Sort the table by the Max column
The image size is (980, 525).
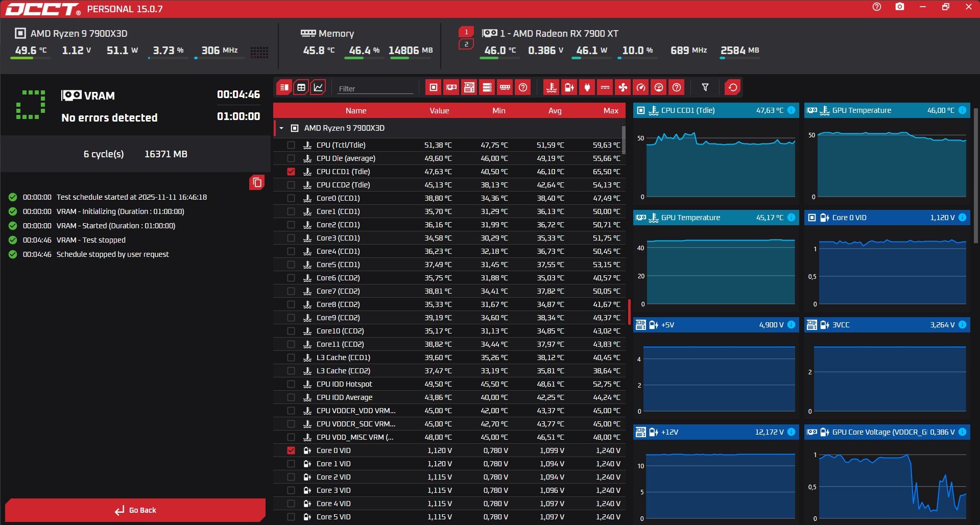[x=611, y=111]
